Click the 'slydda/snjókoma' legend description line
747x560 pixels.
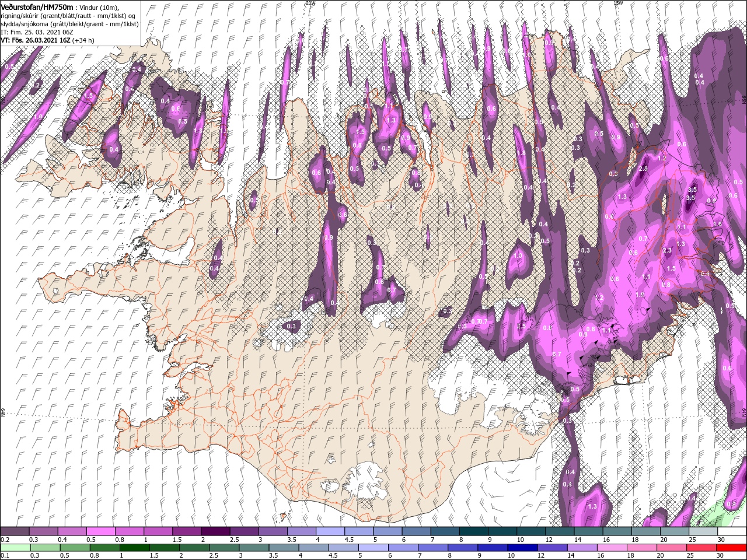coord(69,24)
